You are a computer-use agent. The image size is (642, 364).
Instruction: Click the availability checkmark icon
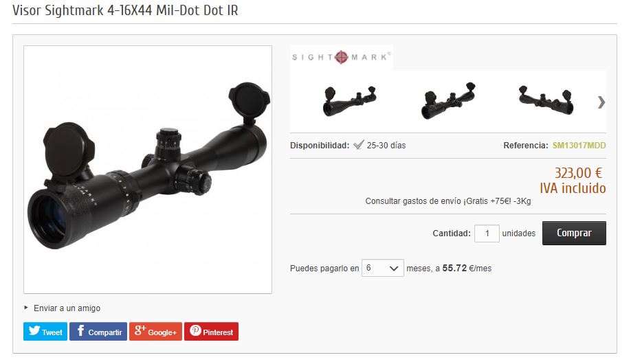coord(359,145)
